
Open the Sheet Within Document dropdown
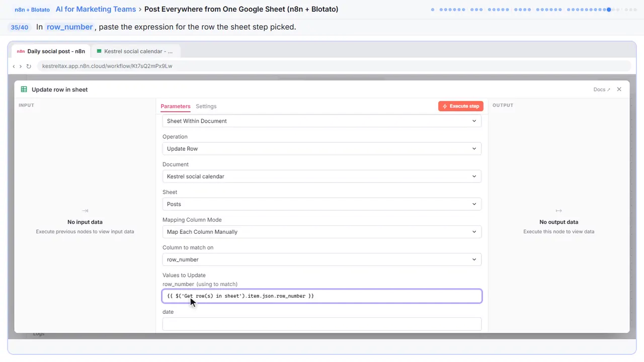click(322, 121)
